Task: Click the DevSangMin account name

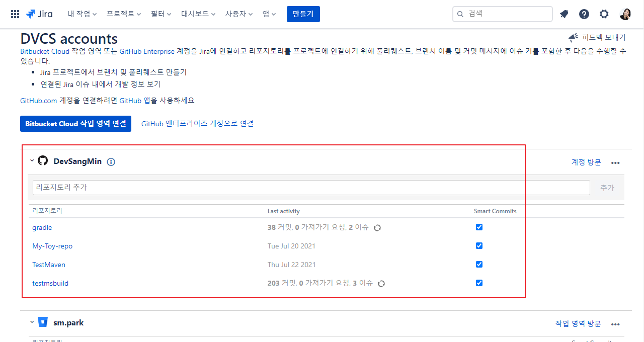Action: [x=77, y=161]
